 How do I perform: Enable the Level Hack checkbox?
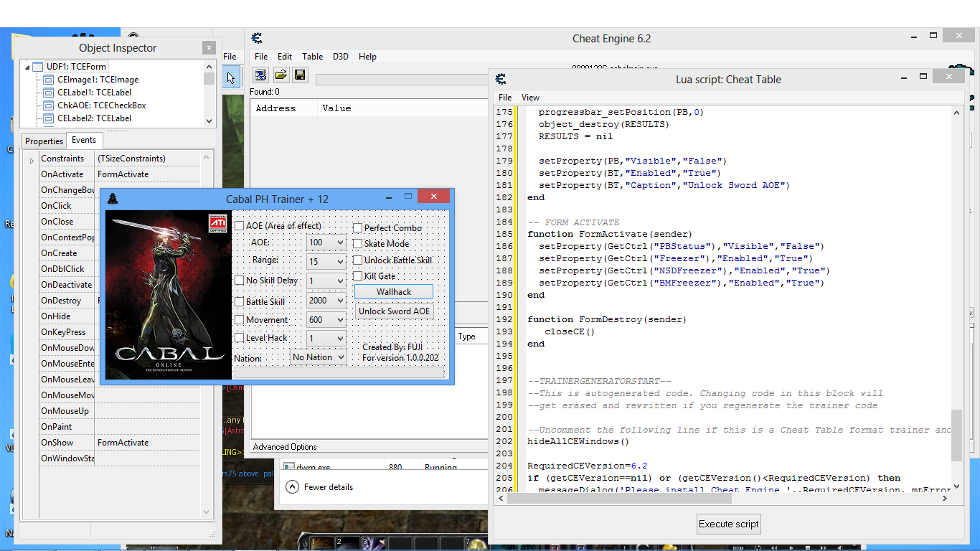240,338
